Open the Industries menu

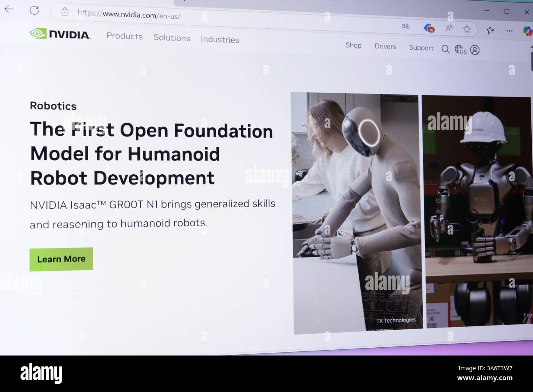(220, 39)
